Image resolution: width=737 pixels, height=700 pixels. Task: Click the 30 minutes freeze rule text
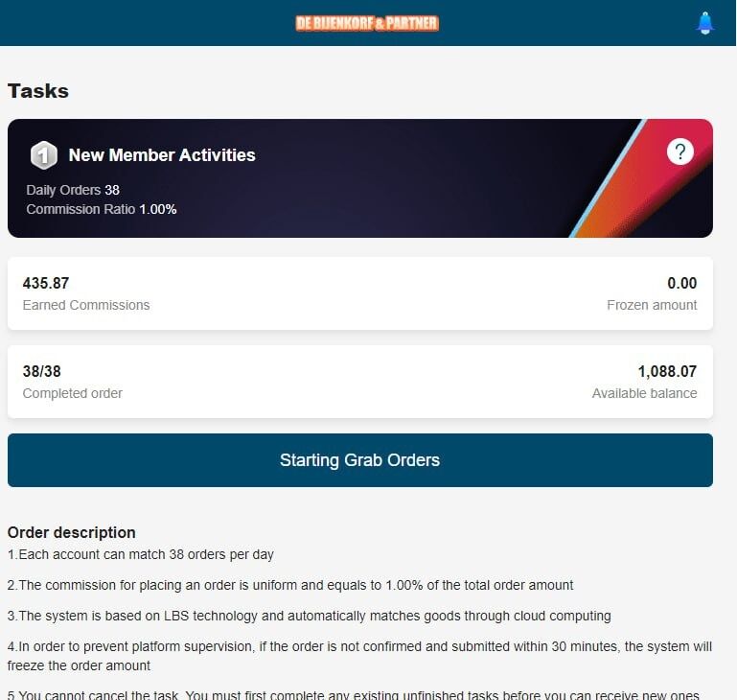[x=359, y=656]
